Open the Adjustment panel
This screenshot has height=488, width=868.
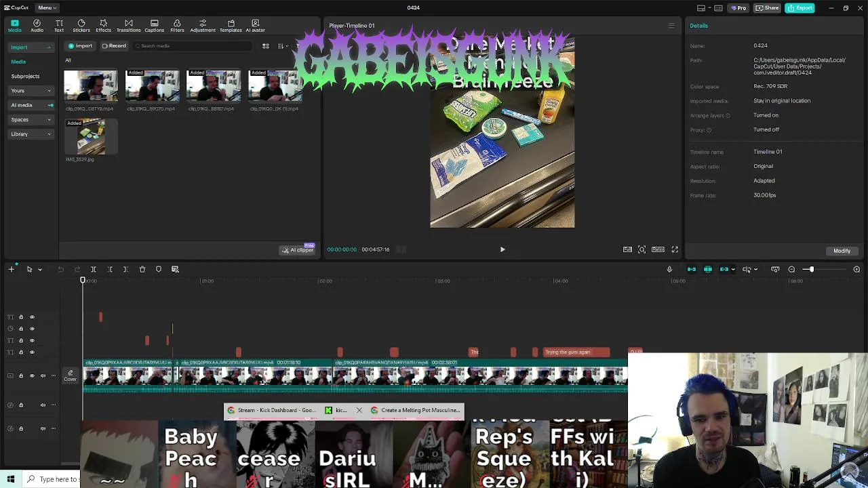(203, 26)
